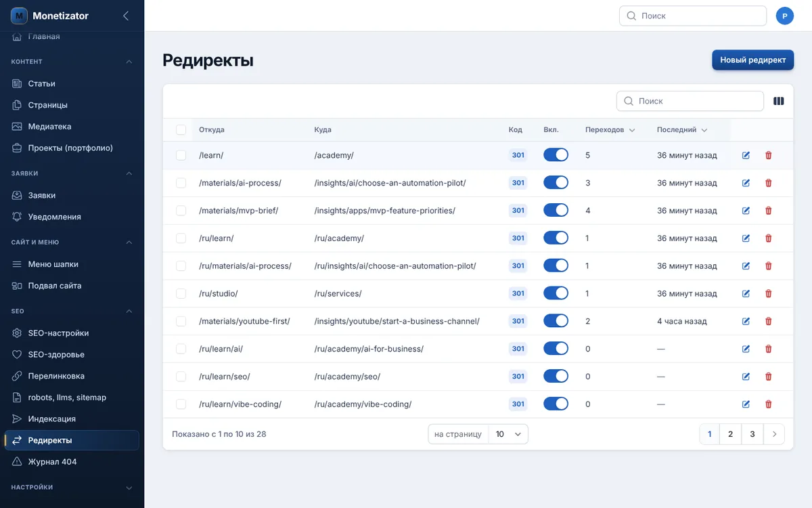The image size is (812, 508).
Task: Edit the /ru/studio/ redirect
Action: (746, 293)
